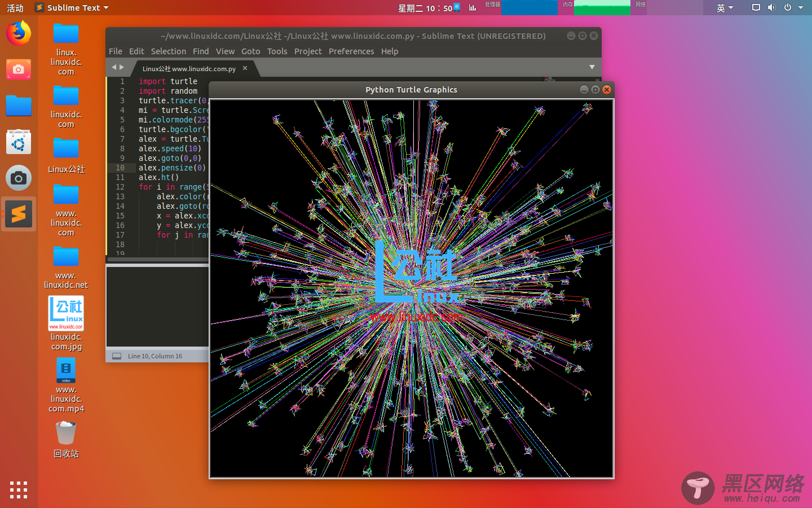812x508 pixels.
Task: Select www.linuxidc.com.mp4 video file
Action: tap(66, 386)
